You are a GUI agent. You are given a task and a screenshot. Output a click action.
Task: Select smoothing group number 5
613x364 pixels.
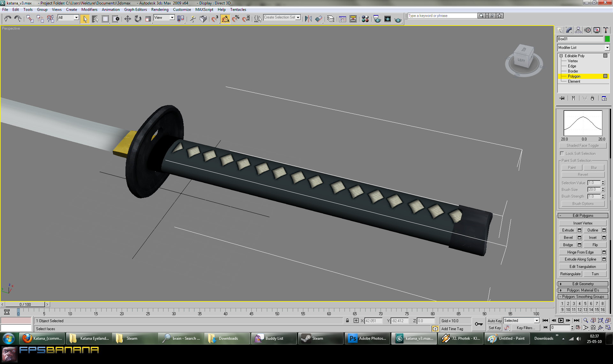tap(585, 303)
